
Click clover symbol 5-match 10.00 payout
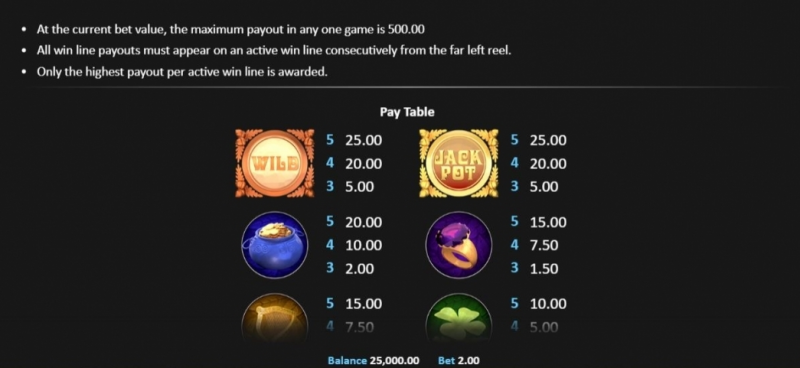(x=538, y=304)
